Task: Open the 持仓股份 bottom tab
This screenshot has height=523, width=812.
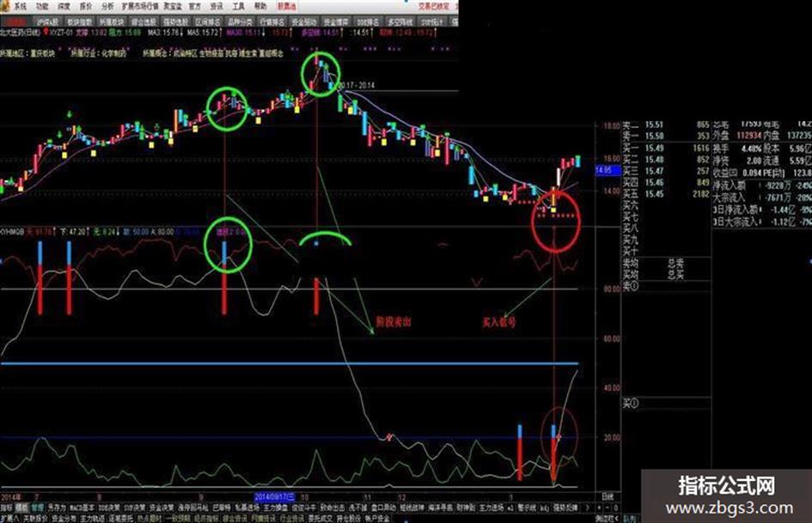Action: (x=348, y=519)
